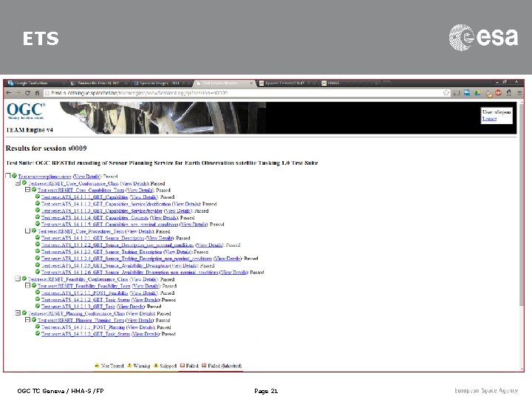Click the red extension icon in toolbar
This screenshot has width=532, height=399.
tap(499, 92)
